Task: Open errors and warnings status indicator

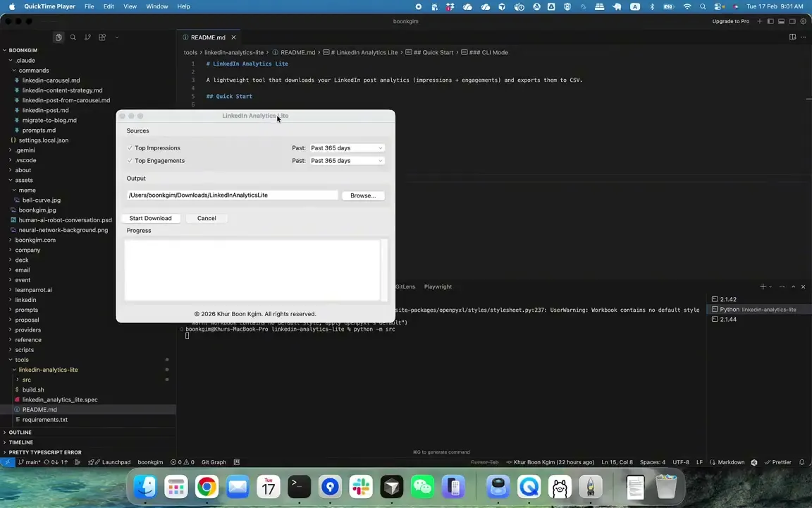Action: tap(183, 462)
